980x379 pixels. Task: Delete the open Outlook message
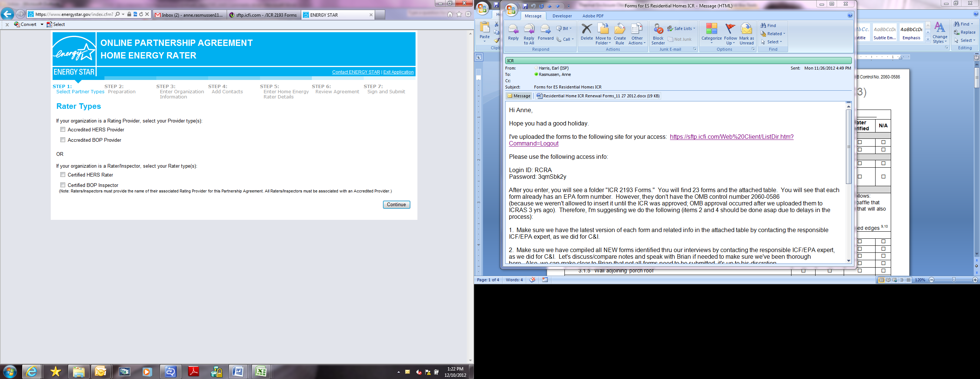coord(587,32)
